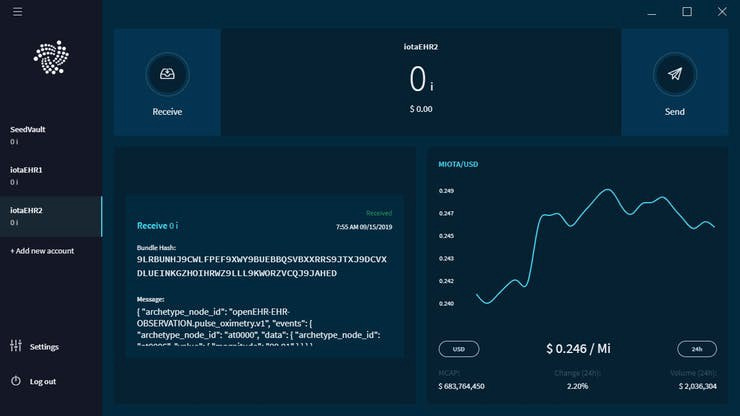The height and width of the screenshot is (416, 740).
Task: Close the Trinity wallet window
Action: [x=722, y=11]
